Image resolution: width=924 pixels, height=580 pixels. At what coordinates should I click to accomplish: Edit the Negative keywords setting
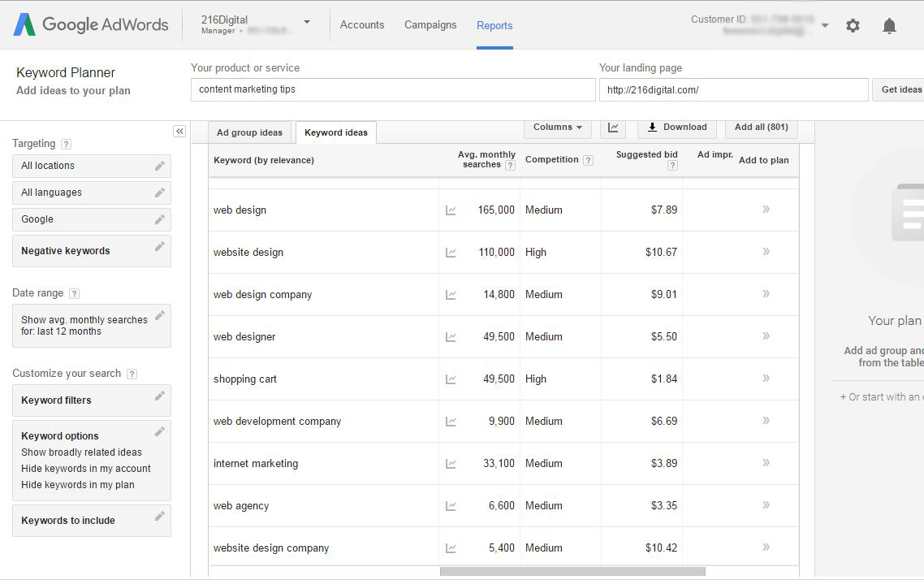[x=160, y=247]
